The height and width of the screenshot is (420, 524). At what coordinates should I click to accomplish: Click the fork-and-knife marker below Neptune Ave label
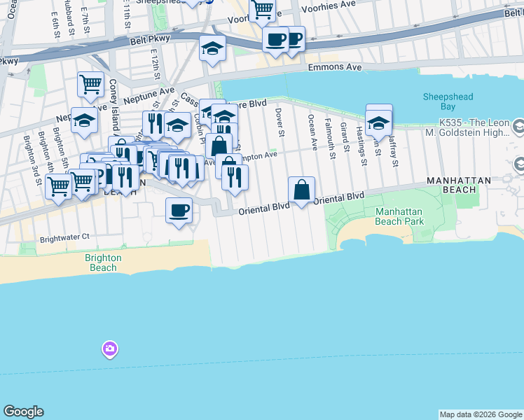(x=154, y=124)
